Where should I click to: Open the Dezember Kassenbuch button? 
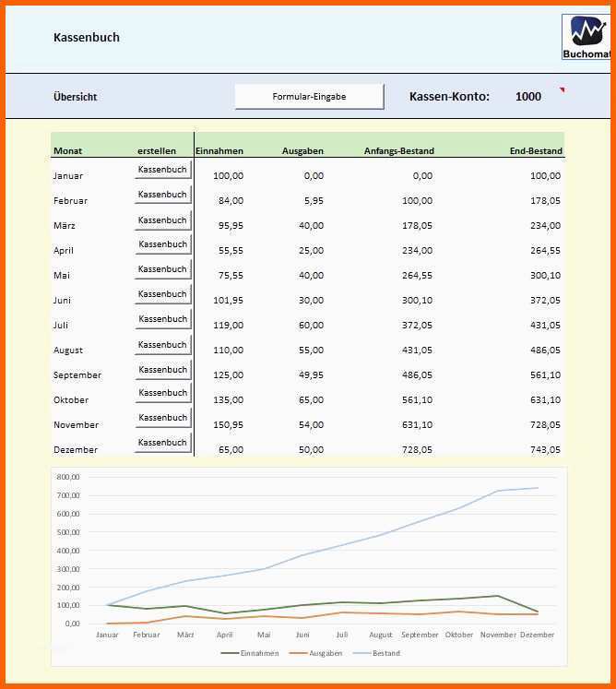click(x=162, y=443)
